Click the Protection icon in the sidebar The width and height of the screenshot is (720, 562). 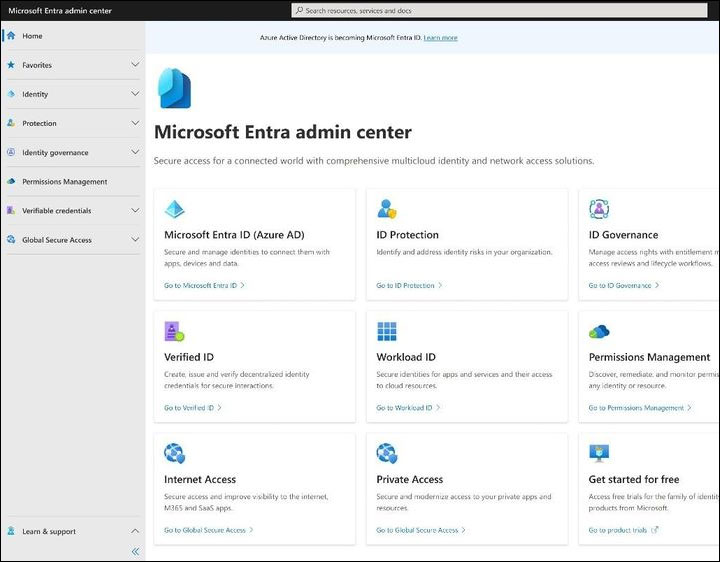coord(11,123)
